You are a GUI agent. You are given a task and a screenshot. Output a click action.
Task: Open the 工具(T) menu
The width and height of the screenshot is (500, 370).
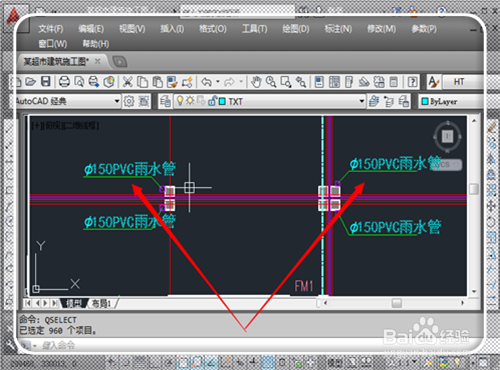point(254,29)
